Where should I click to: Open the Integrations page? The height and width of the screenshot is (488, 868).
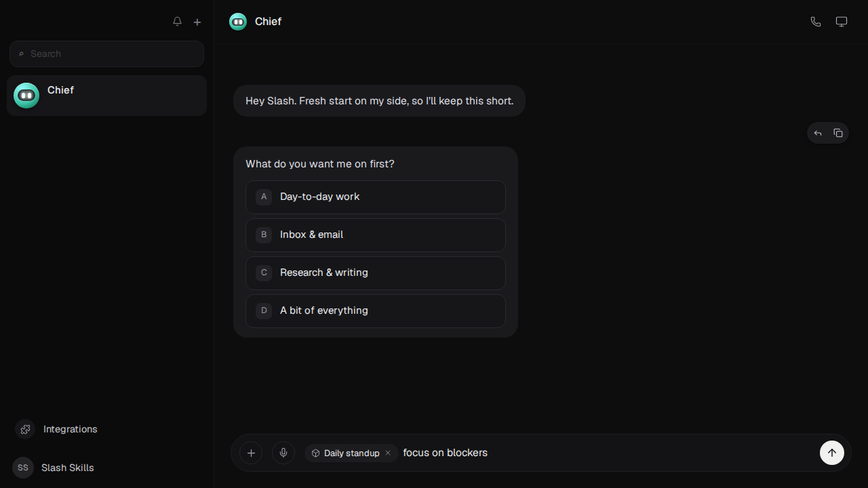56,429
